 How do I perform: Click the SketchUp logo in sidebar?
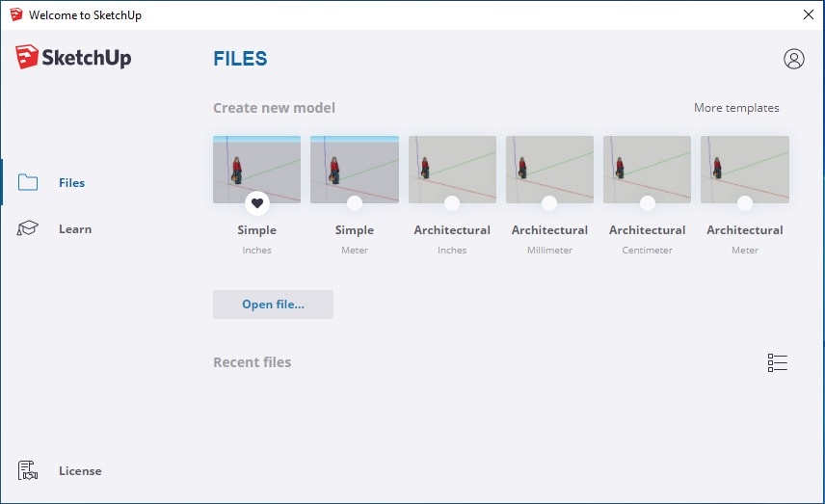point(73,57)
